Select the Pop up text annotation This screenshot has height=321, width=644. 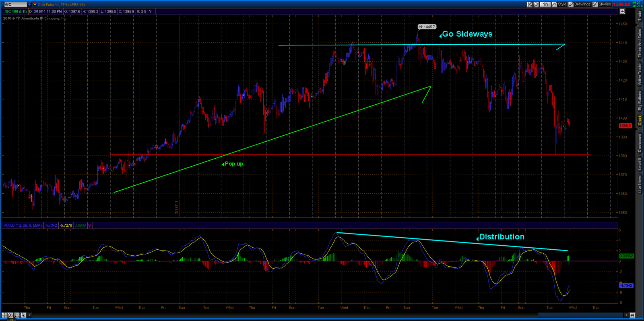(x=234, y=164)
